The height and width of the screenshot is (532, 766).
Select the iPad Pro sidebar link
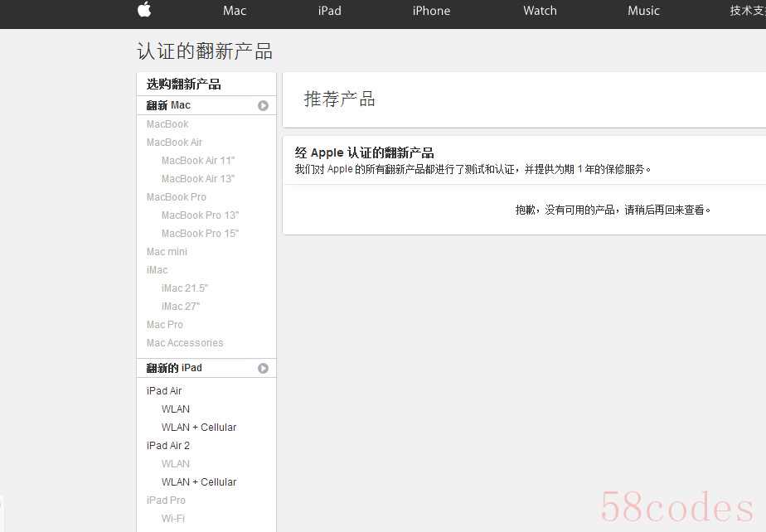[x=166, y=501]
